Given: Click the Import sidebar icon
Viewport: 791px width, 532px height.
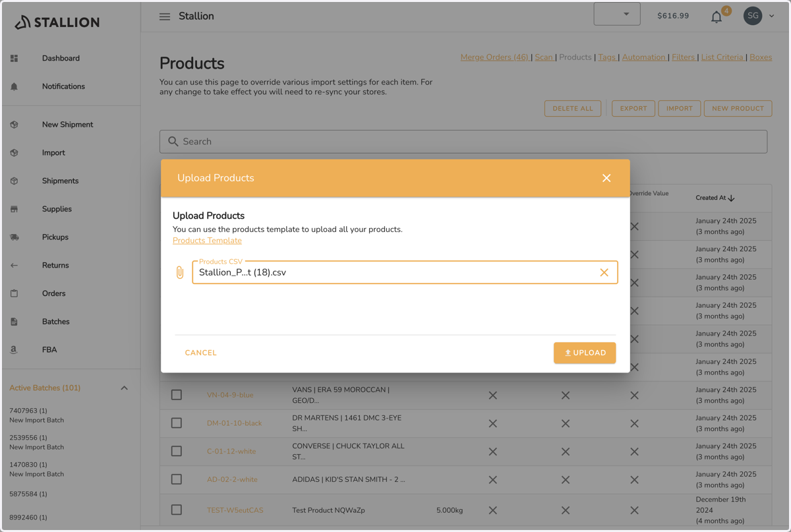Looking at the screenshot, I should point(15,153).
